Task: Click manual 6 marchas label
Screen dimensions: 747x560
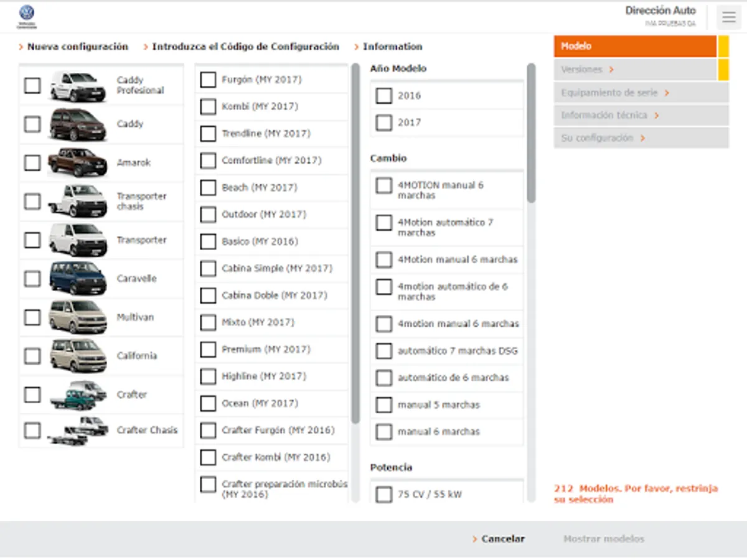Action: coord(439,432)
